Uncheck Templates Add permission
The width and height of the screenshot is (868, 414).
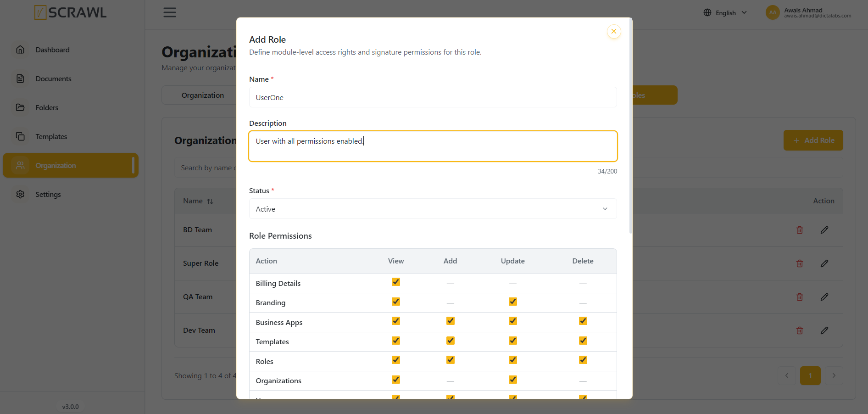pos(451,341)
